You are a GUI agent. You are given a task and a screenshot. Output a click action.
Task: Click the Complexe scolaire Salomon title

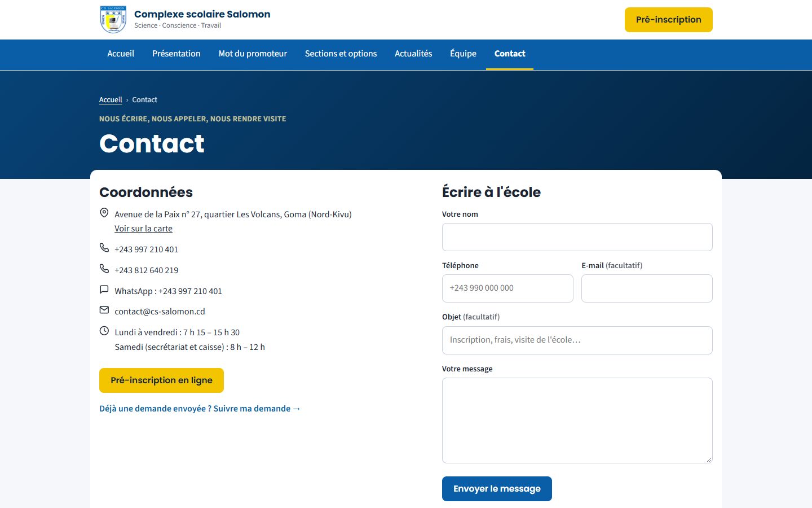[202, 14]
